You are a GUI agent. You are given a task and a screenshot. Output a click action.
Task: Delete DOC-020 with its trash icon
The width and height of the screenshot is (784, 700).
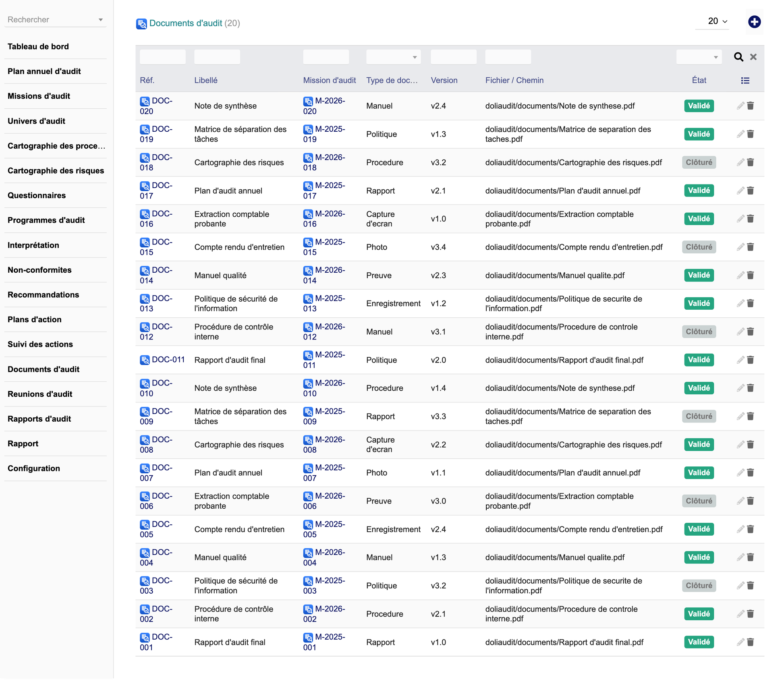[x=750, y=106]
